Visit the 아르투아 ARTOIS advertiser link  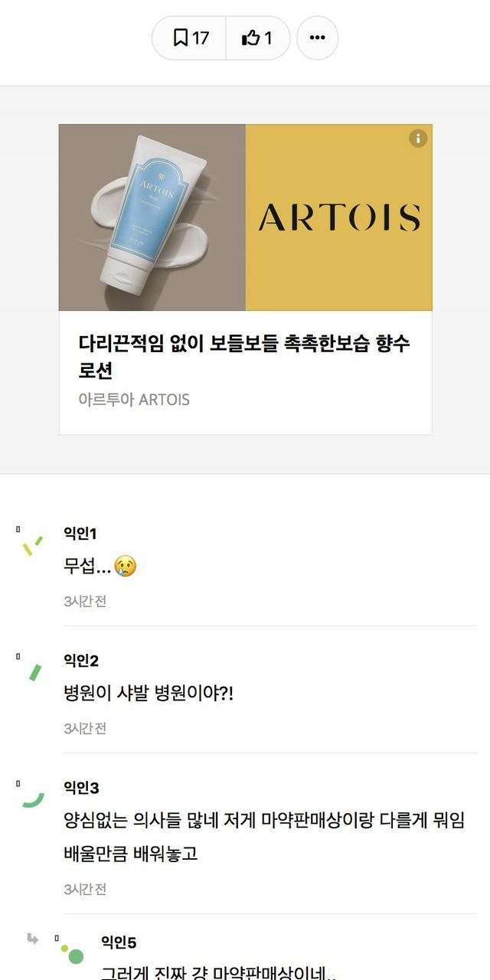coord(134,400)
